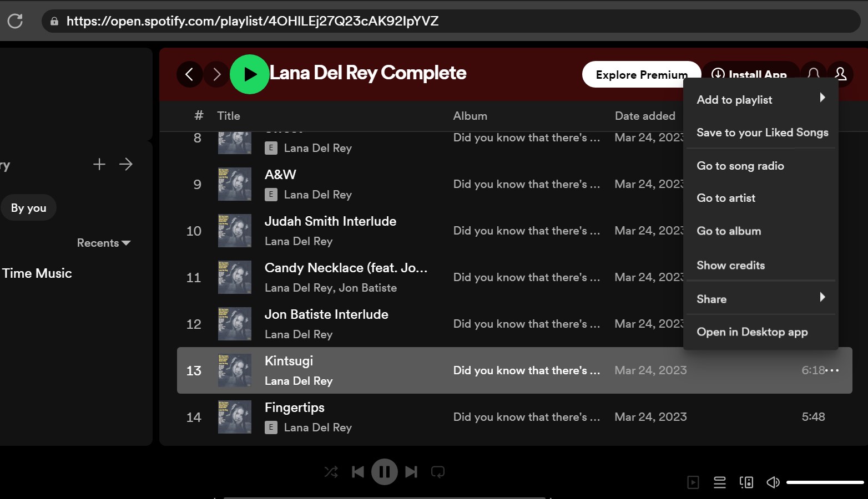Viewport: 868px width, 499px height.
Task: Expand library with the right arrow icon
Action: [126, 164]
